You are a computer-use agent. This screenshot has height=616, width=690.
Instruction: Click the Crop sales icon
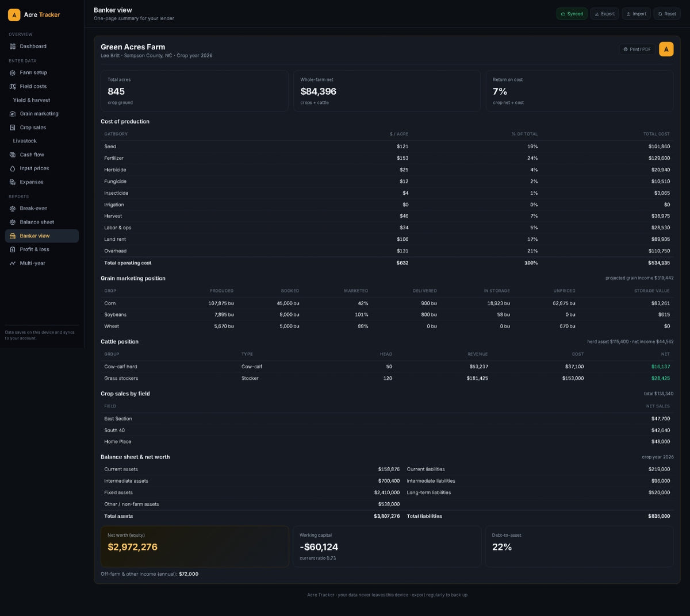click(x=13, y=128)
